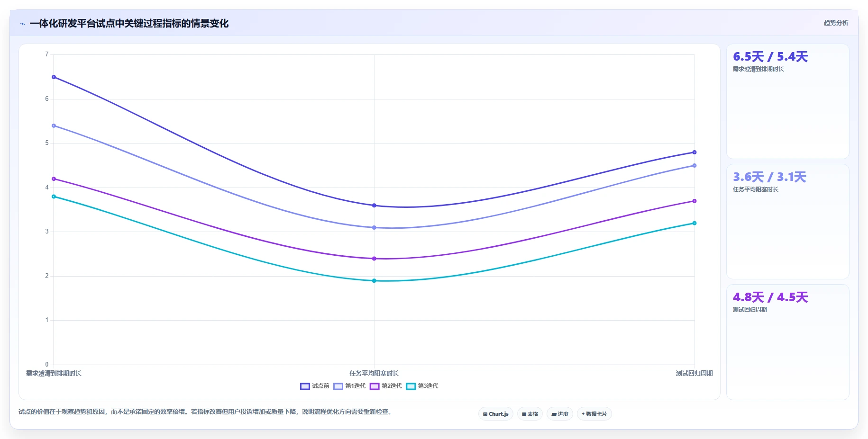868x439 pixels.
Task: Hide the 第2迭代 series via its legend entry
Action: click(386, 386)
